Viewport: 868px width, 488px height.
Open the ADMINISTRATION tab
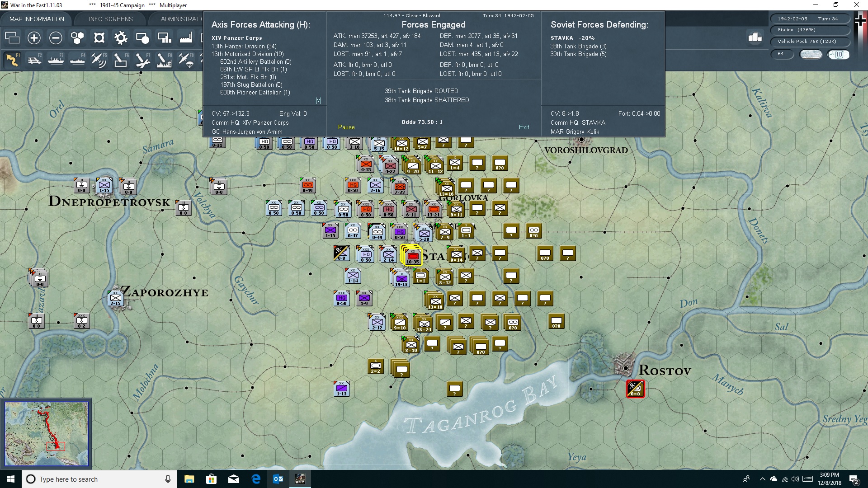pyautogui.click(x=181, y=19)
